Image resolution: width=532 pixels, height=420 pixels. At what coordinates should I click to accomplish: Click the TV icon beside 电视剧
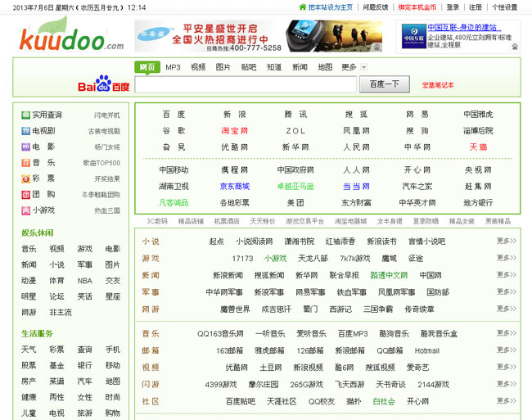(26, 131)
